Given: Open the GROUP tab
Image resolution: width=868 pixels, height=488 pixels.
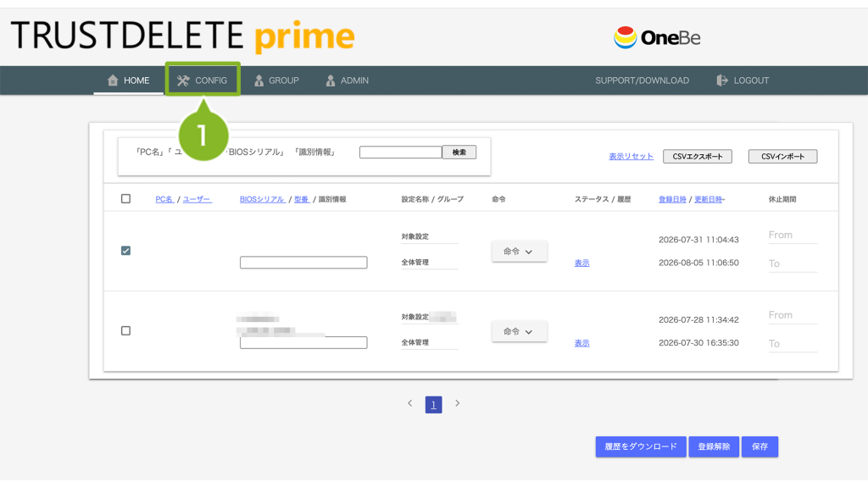Looking at the screenshot, I should click(276, 80).
